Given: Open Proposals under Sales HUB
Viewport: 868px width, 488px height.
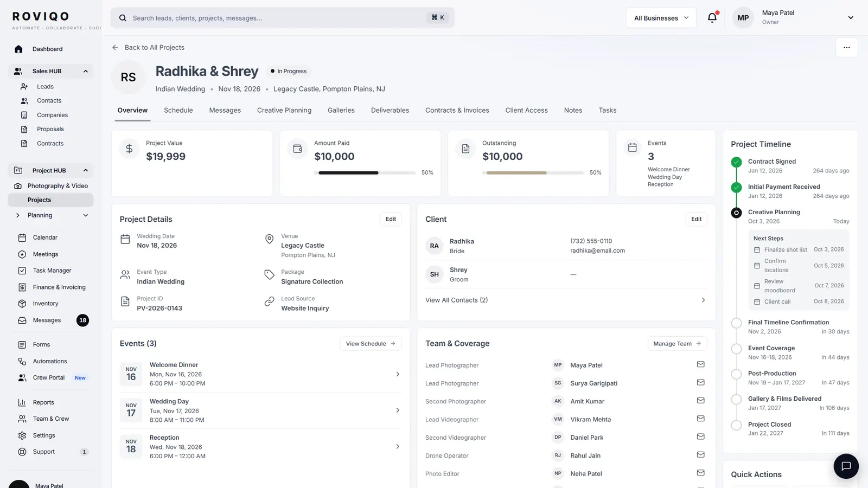Looking at the screenshot, I should pyautogui.click(x=50, y=129).
